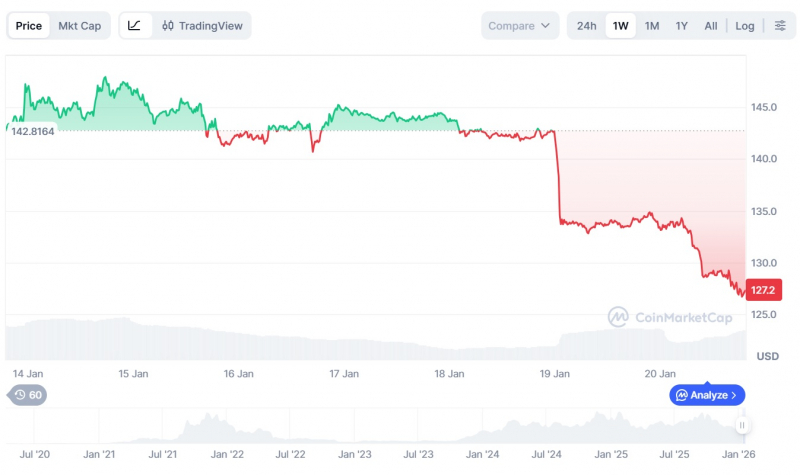
Task: Expand the Analyze button's arrow
Action: pyautogui.click(x=734, y=395)
